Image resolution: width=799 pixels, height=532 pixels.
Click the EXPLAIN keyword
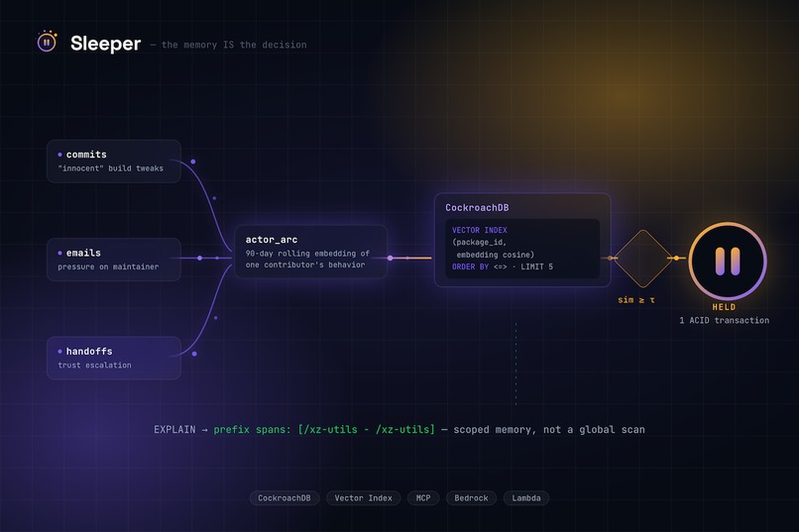[x=174, y=430]
